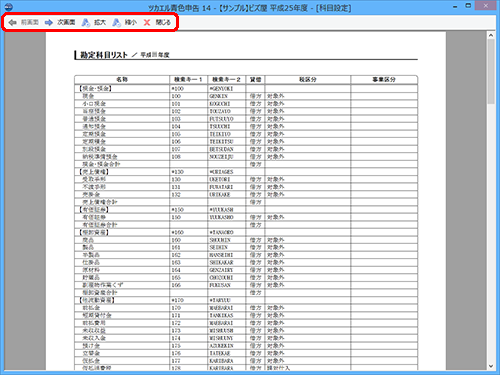Zoom in using the 拡大 icon
Screen dimensions: 500x375
86,22
